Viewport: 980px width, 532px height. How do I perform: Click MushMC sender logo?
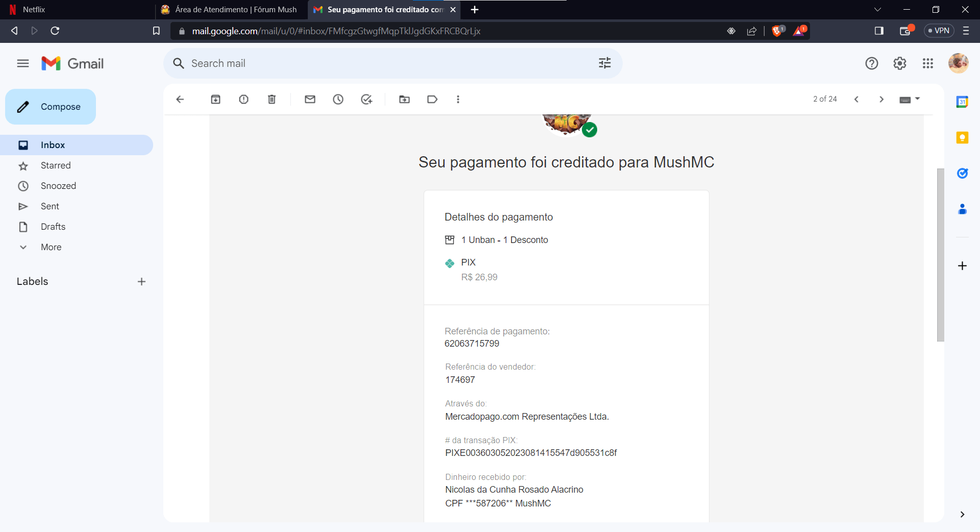point(567,125)
